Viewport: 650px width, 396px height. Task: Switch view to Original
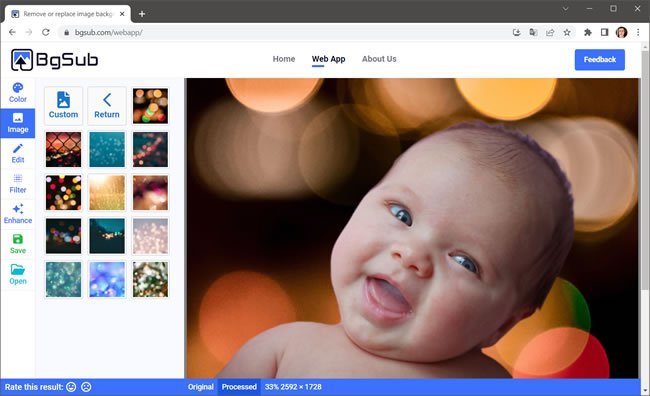[201, 387]
